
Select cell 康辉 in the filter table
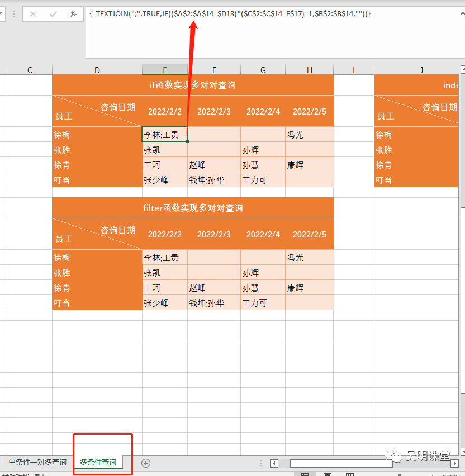click(x=310, y=288)
